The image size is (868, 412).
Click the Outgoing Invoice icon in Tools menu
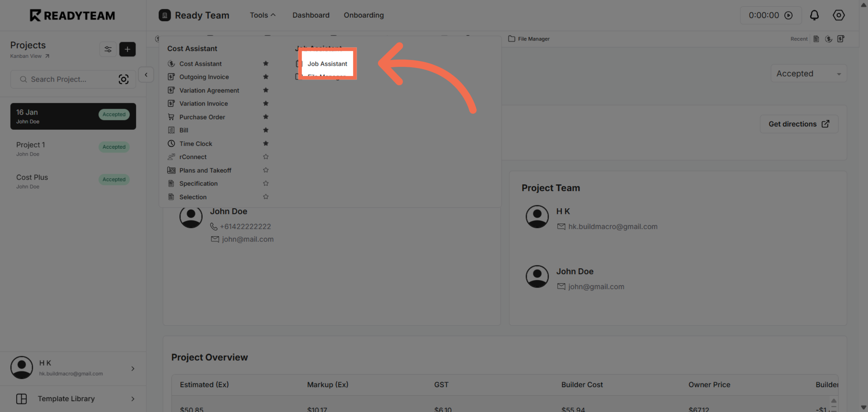tap(171, 77)
